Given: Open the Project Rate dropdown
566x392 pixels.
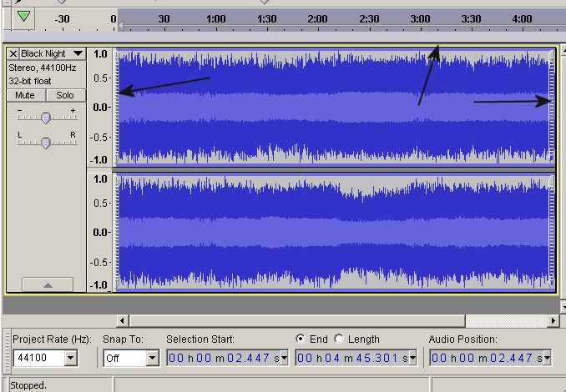Looking at the screenshot, I should (70, 359).
